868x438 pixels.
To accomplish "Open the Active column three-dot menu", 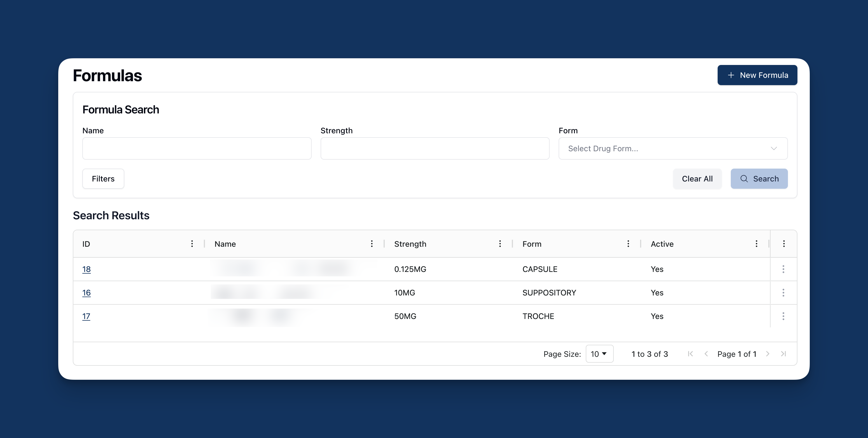I will click(757, 244).
